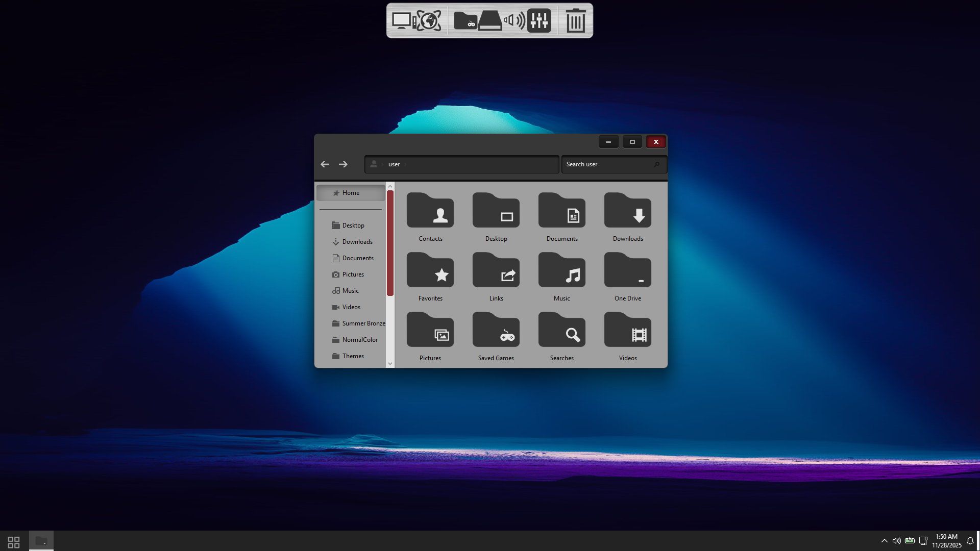Go back with the left arrow
This screenshot has height=551, width=980.
click(x=325, y=164)
